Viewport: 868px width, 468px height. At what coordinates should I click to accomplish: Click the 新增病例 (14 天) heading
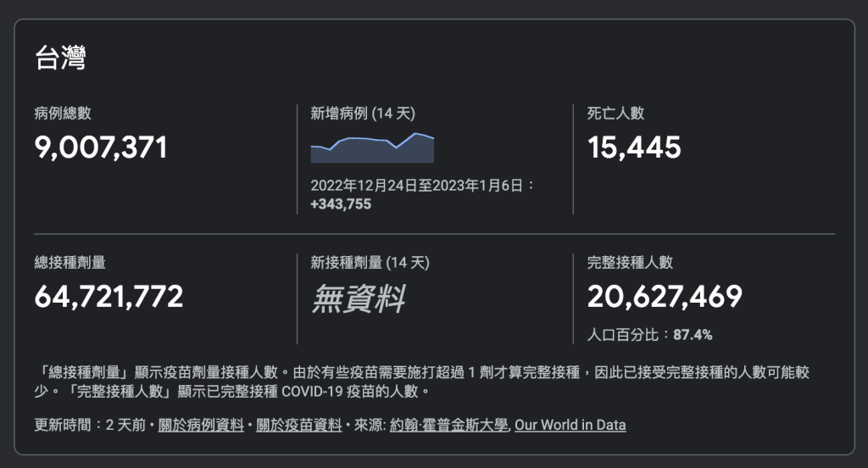click(363, 113)
